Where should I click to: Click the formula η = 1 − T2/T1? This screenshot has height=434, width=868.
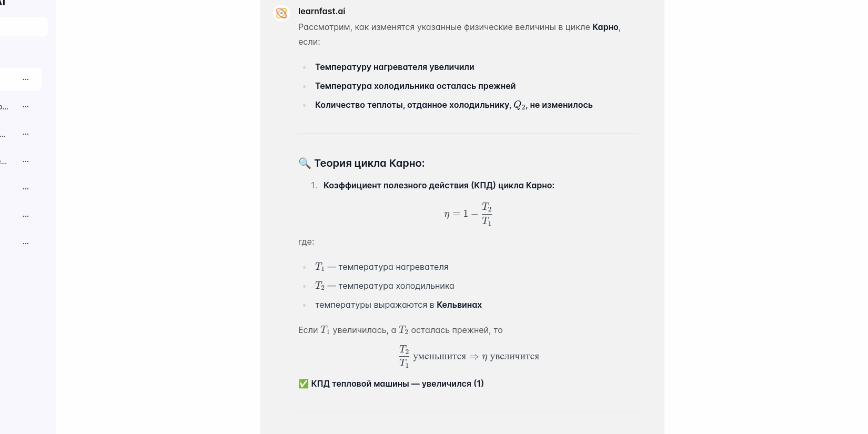pos(467,214)
